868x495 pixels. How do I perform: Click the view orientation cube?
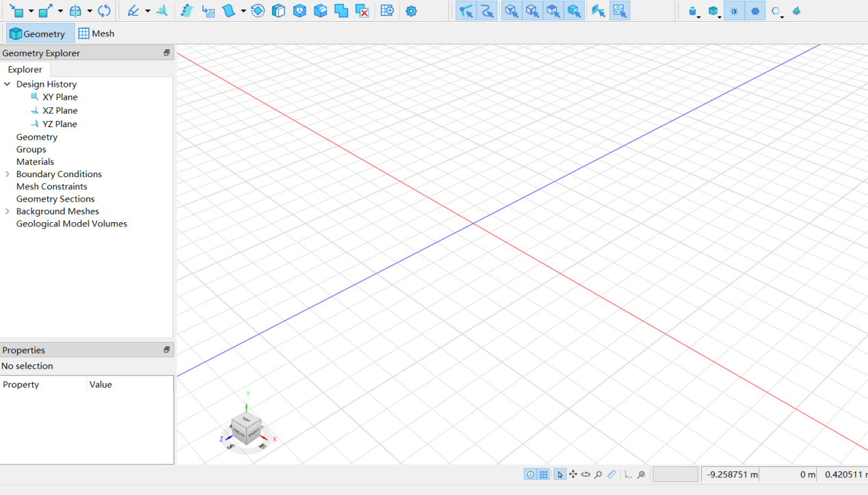point(246,429)
